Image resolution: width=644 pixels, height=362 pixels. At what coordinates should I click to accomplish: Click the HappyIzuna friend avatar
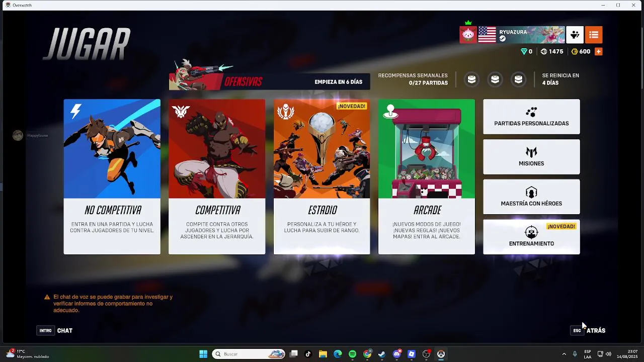[x=18, y=135]
